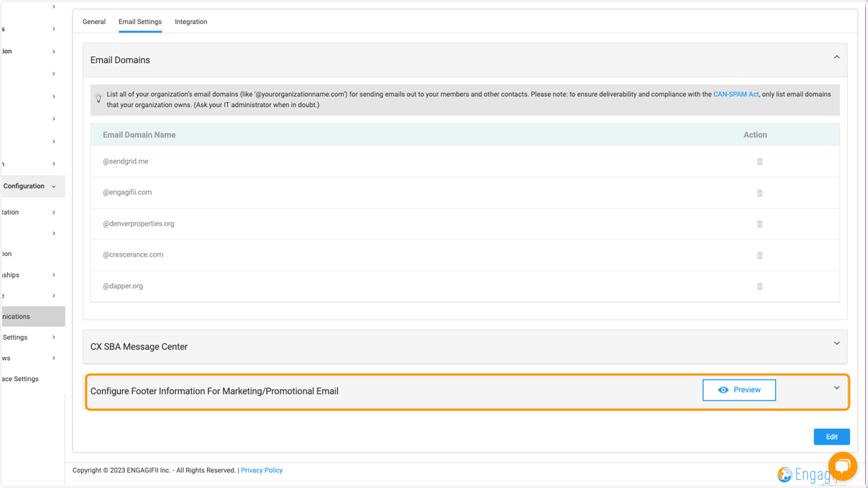Click the Email Domain Name column header
Screen dimensions: 868x488
tap(139, 135)
